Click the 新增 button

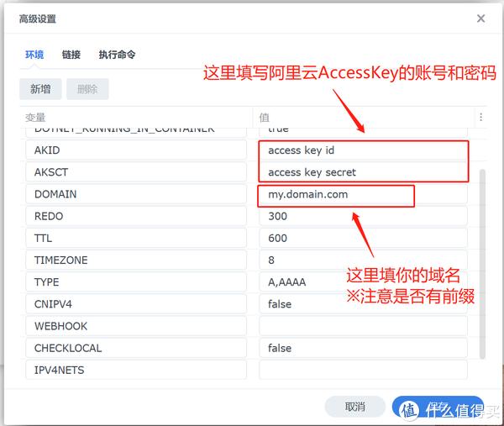(40, 89)
